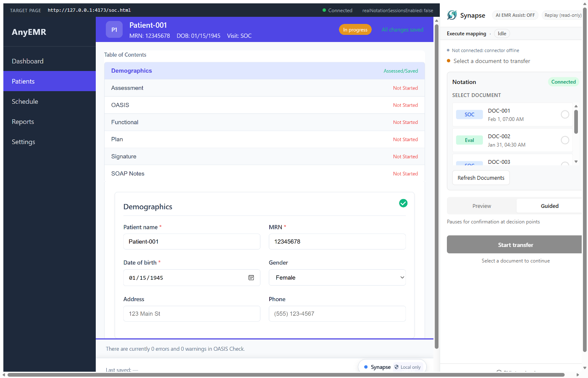The width and height of the screenshot is (588, 378).
Task: Click the Refresh Documents button
Action: tap(480, 177)
